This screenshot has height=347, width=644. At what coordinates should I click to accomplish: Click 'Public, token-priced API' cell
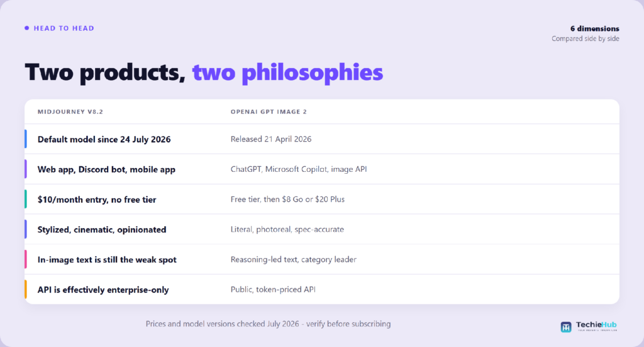pyautogui.click(x=273, y=290)
